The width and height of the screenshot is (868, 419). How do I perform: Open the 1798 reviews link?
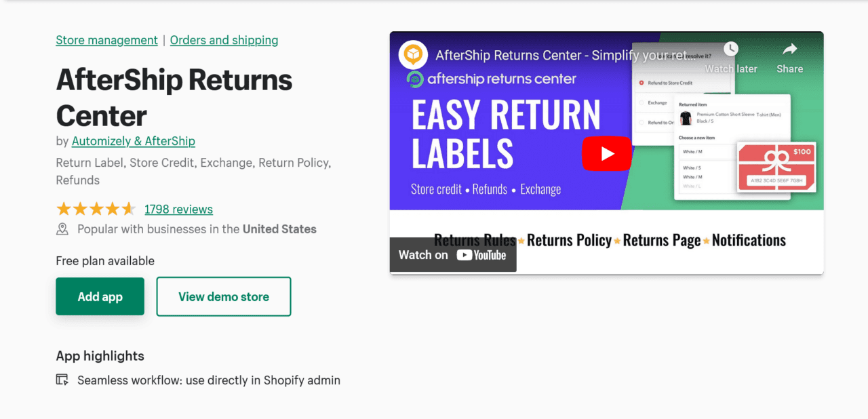point(178,209)
